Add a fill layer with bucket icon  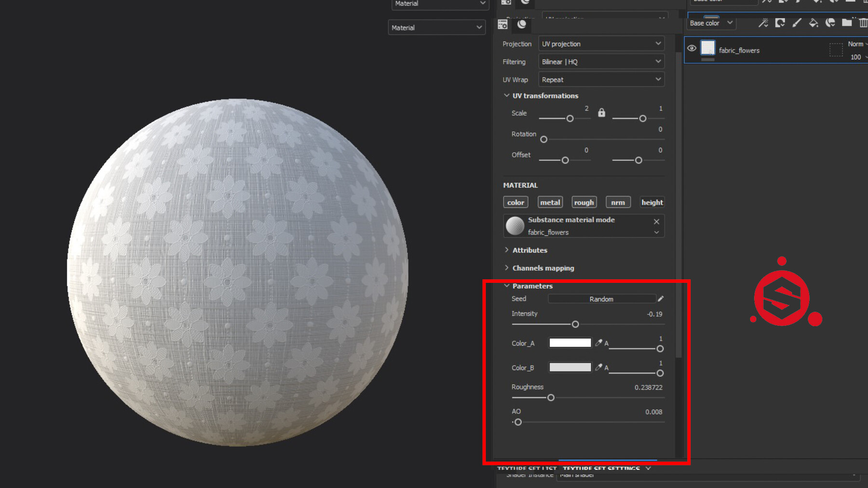coord(814,23)
